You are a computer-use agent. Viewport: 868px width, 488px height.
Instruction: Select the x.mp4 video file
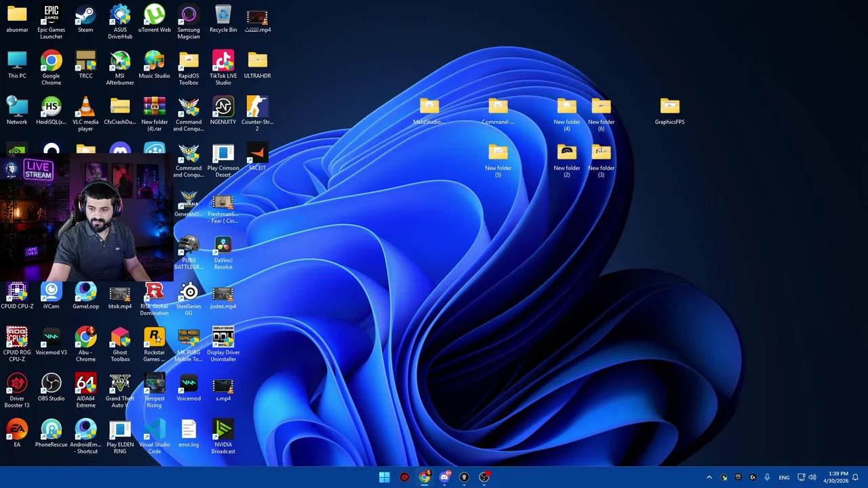coord(223,390)
